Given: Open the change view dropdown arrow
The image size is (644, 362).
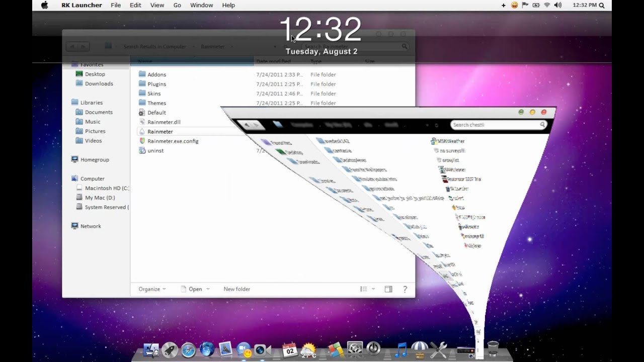Looking at the screenshot, I should (x=373, y=289).
